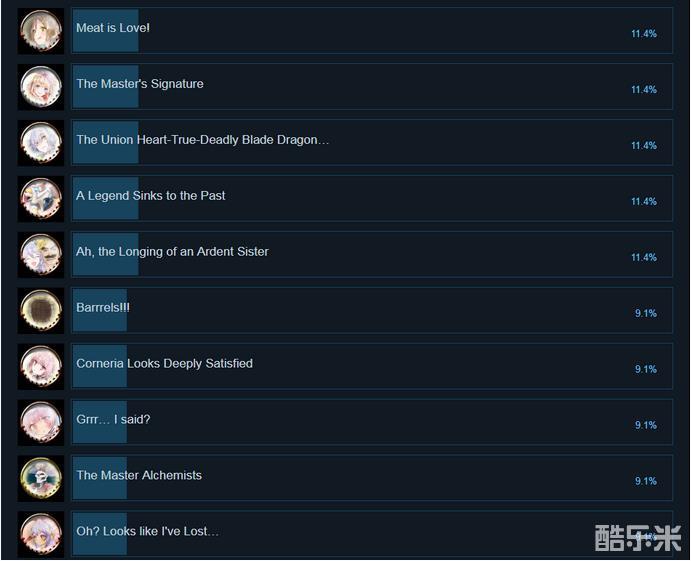Click Oh? Looks like I've Lost badge icon
The width and height of the screenshot is (691, 561).
tap(41, 534)
